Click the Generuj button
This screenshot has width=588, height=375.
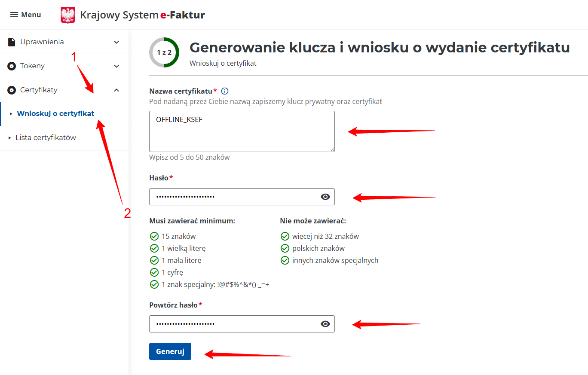170,351
